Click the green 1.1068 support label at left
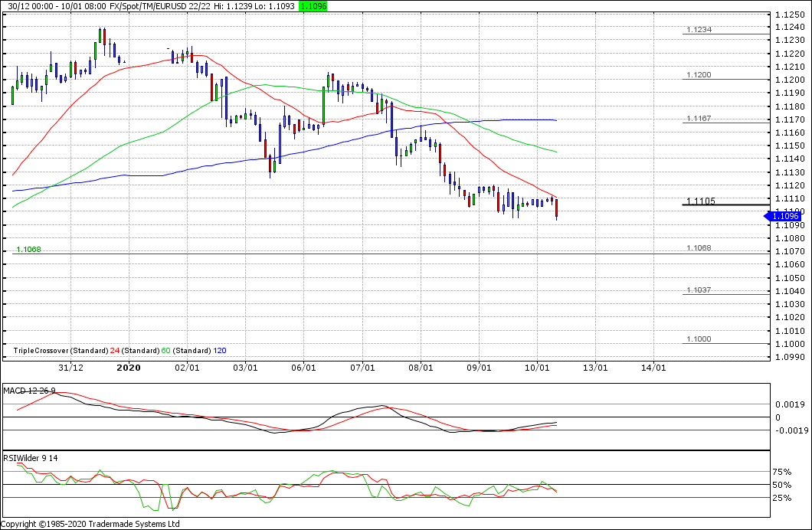This screenshot has width=812, height=530. 28,250
